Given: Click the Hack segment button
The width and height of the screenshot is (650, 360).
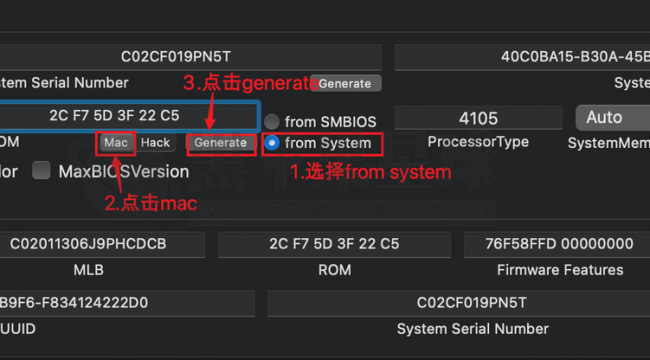Looking at the screenshot, I should (155, 143).
